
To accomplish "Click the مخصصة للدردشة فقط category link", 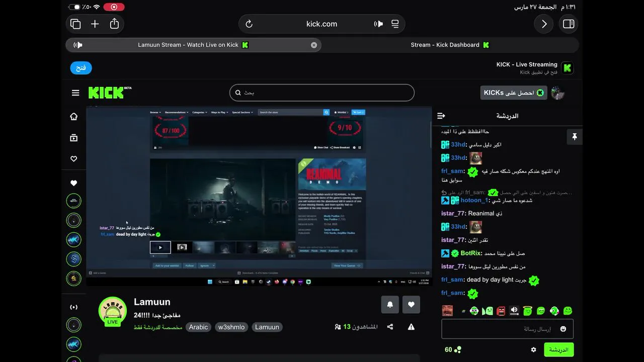I will click(x=158, y=327).
